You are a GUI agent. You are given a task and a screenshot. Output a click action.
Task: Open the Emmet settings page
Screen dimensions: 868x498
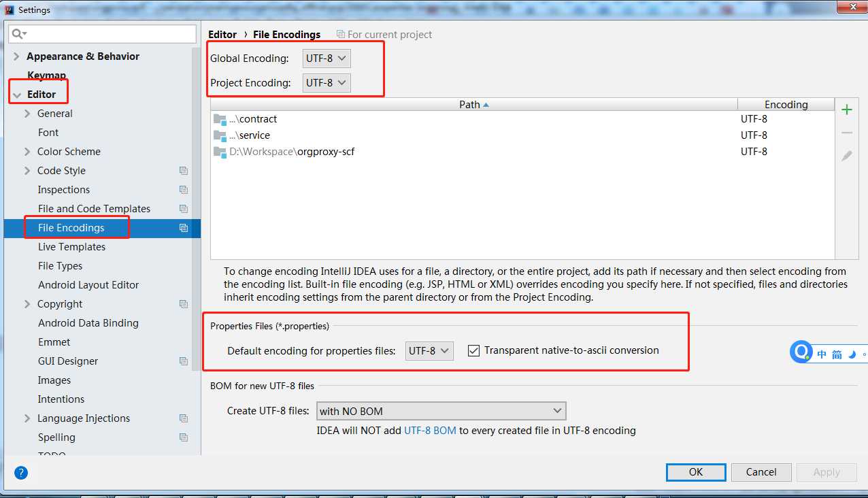tap(54, 342)
